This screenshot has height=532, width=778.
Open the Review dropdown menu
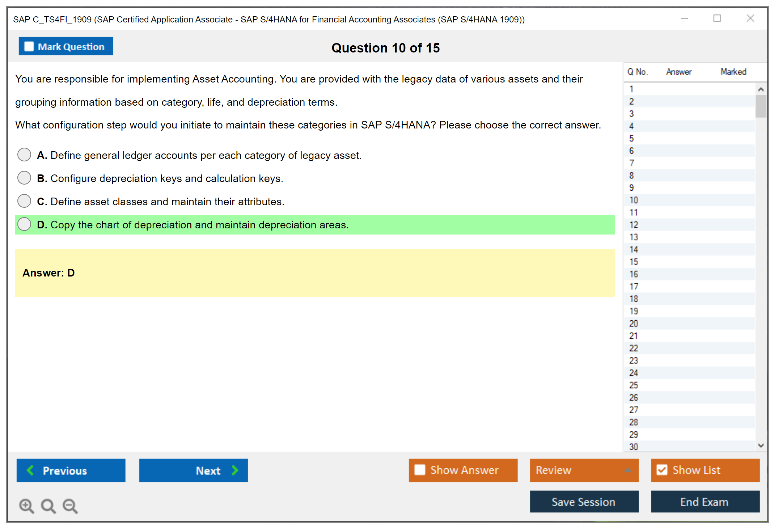coord(584,470)
